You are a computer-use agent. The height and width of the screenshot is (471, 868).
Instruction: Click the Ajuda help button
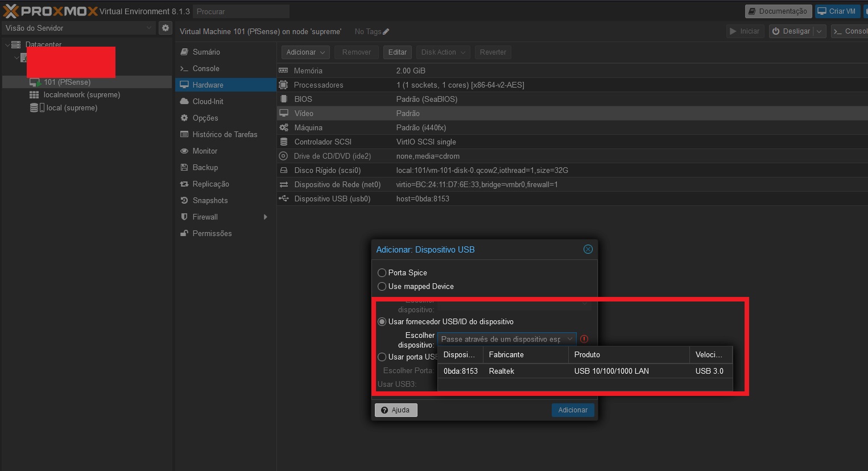click(x=396, y=410)
